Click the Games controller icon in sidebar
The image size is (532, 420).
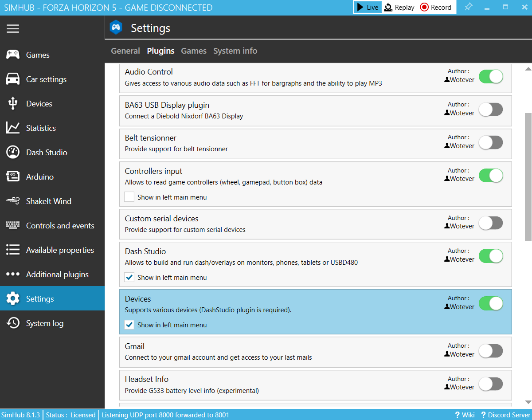(x=13, y=55)
